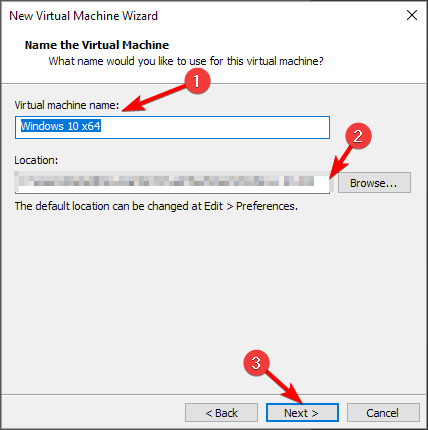Click the "Location:" label
The height and width of the screenshot is (430, 428).
pos(36,160)
